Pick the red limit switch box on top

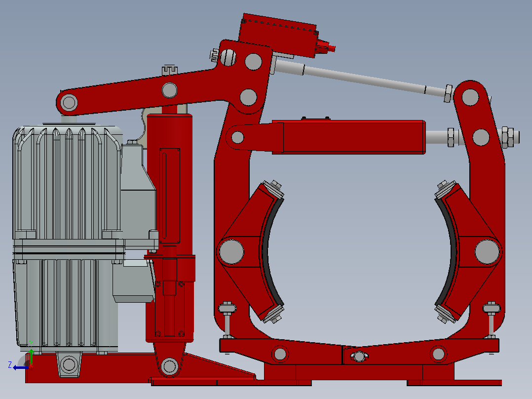278,35
